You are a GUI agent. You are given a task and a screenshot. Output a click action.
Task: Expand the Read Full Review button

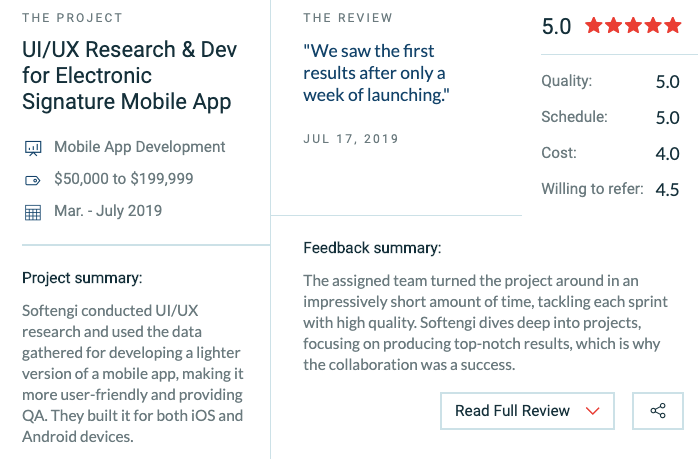[x=528, y=410]
